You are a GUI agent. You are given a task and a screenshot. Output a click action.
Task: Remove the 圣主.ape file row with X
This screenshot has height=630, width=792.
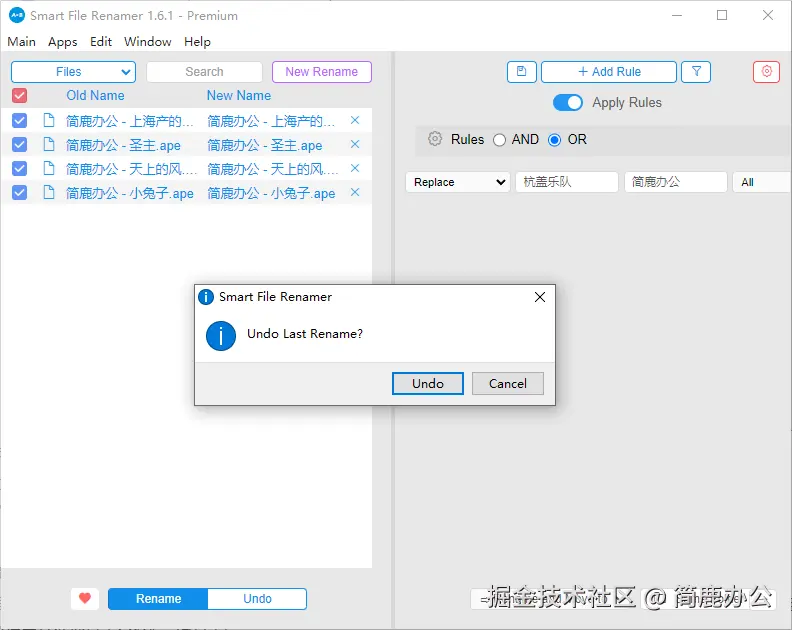point(355,144)
